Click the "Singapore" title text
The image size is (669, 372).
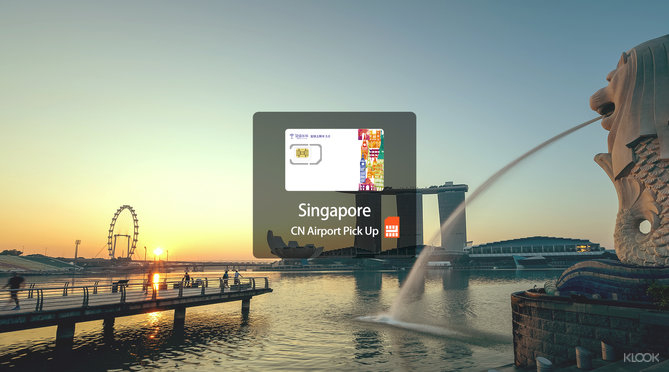click(x=334, y=211)
